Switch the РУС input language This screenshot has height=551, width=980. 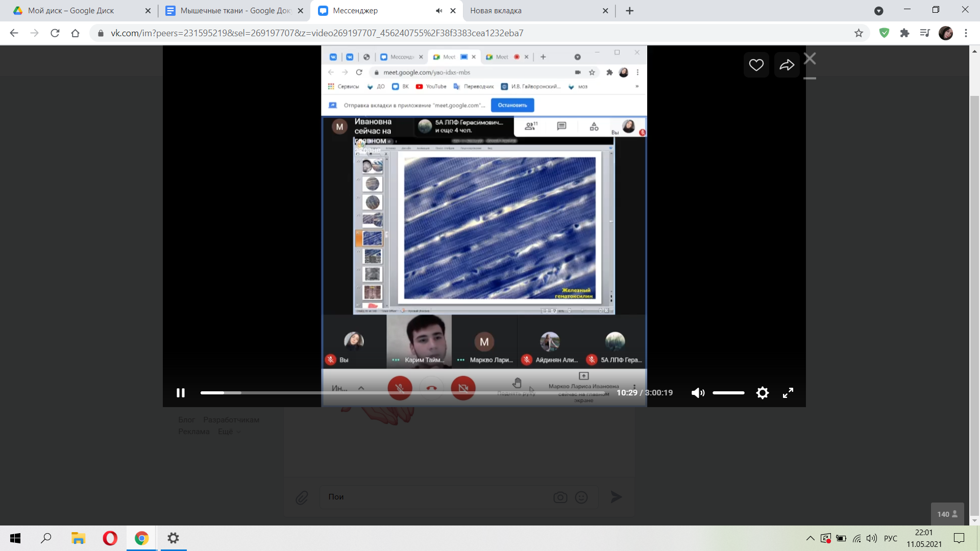point(890,538)
